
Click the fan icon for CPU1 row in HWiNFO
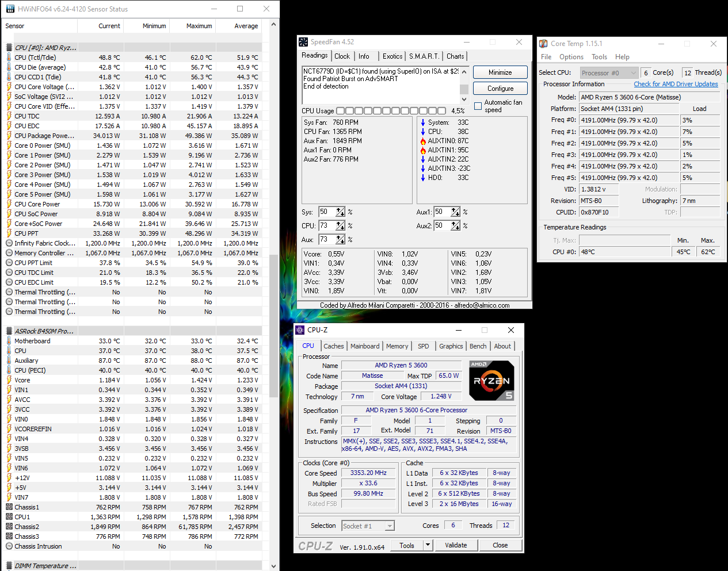click(x=9, y=517)
